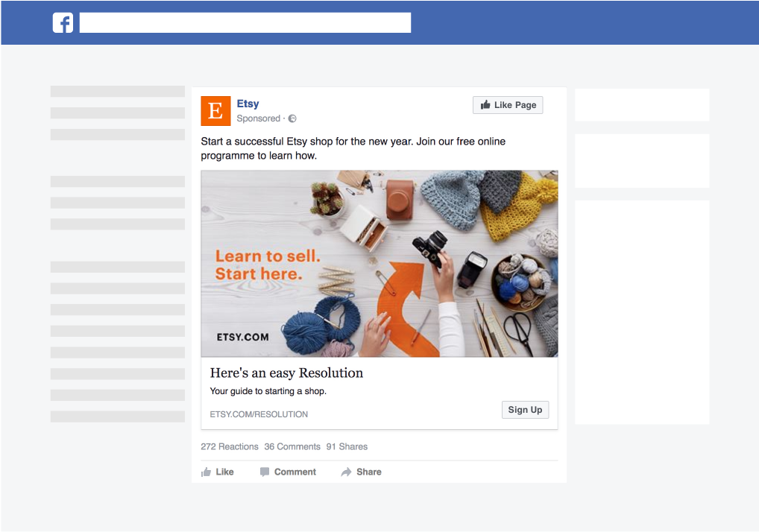This screenshot has width=759, height=532.
Task: Click the Etsy orange E profile logo
Action: 215,111
